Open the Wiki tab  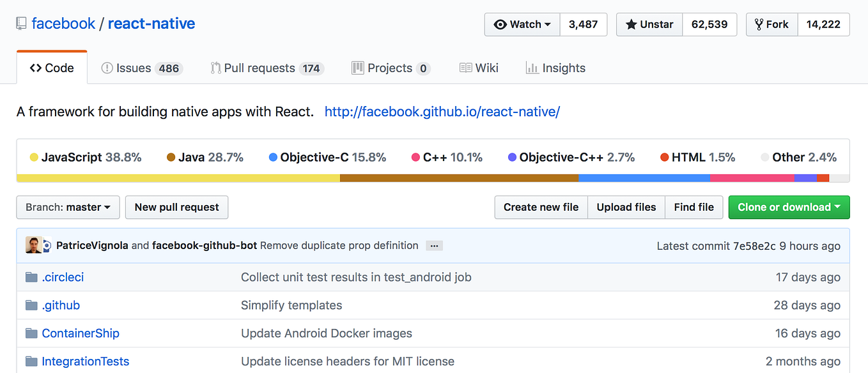click(479, 68)
